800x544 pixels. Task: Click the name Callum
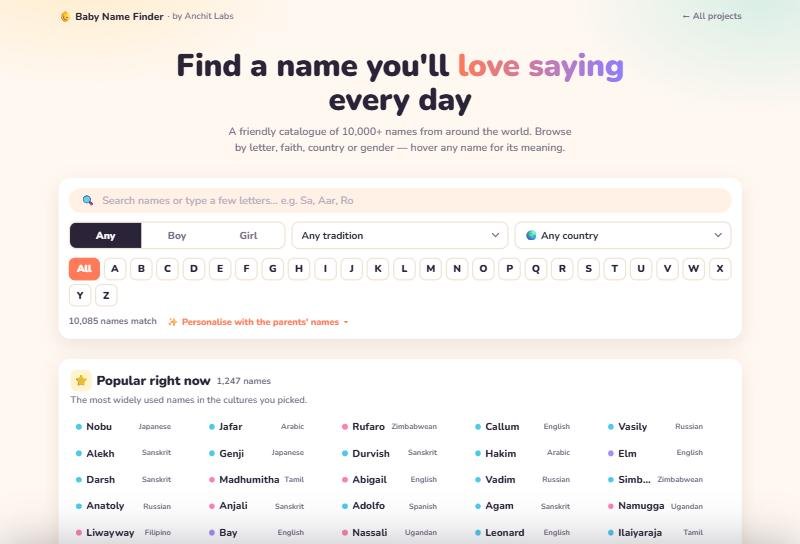click(502, 427)
